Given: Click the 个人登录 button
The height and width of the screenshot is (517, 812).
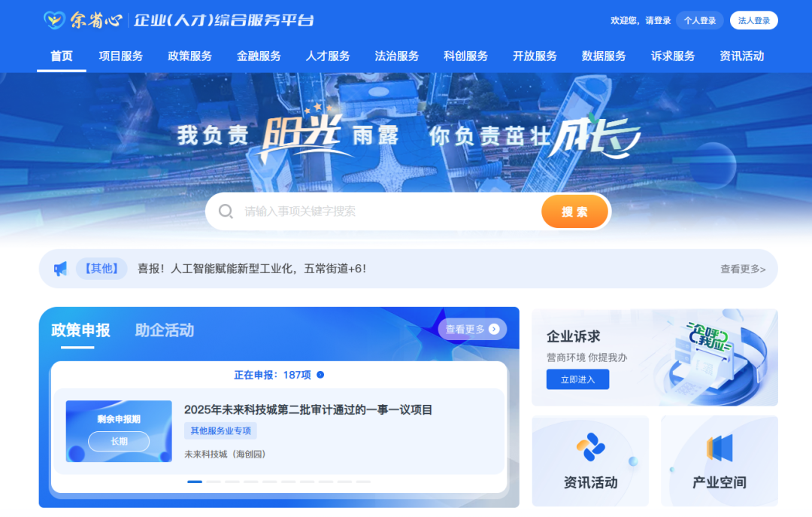Looking at the screenshot, I should tap(700, 21).
